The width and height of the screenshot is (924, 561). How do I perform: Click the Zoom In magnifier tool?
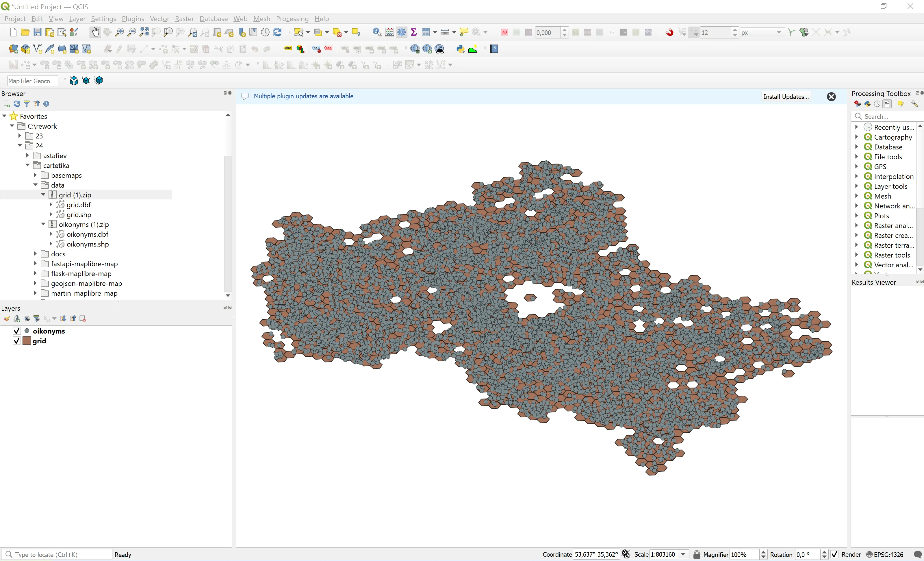(119, 32)
